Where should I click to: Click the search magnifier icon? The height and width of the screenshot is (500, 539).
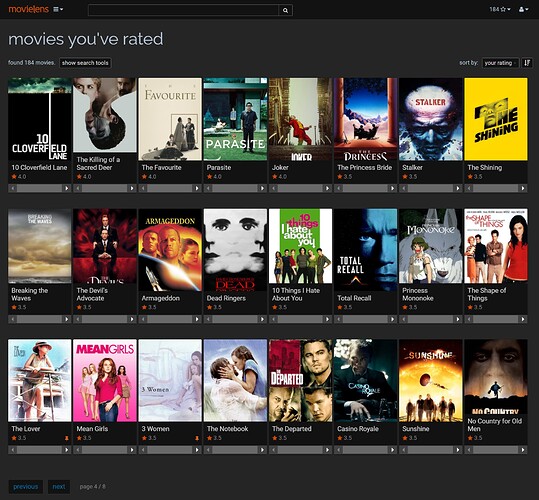pos(285,10)
